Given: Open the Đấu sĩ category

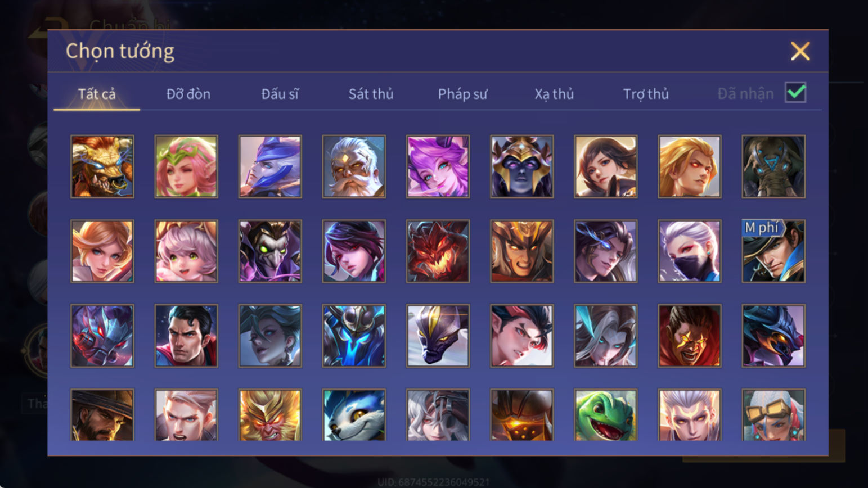Looking at the screenshot, I should click(x=280, y=94).
